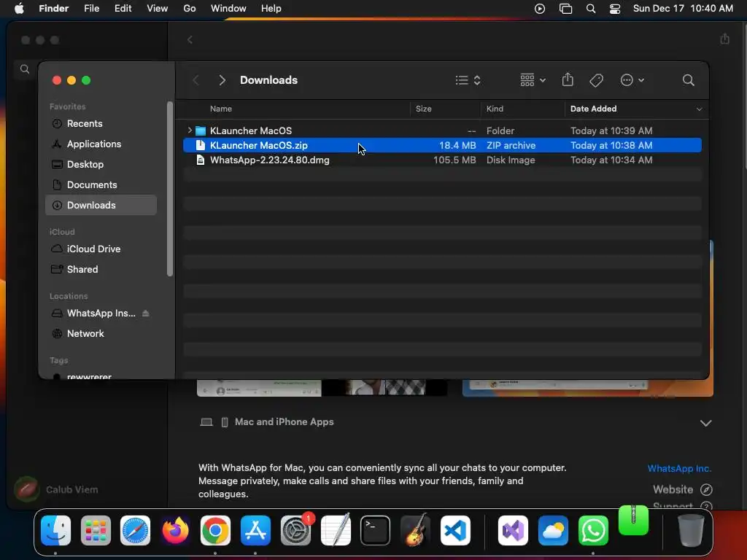This screenshot has width=747, height=560.
Task: Click the play-circle menu bar icon
Action: click(x=540, y=9)
